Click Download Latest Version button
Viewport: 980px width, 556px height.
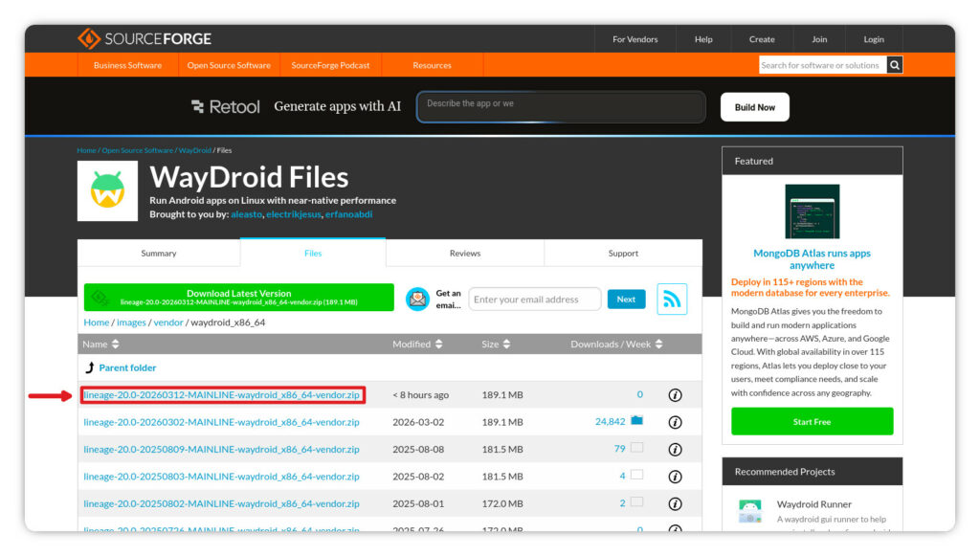(238, 298)
